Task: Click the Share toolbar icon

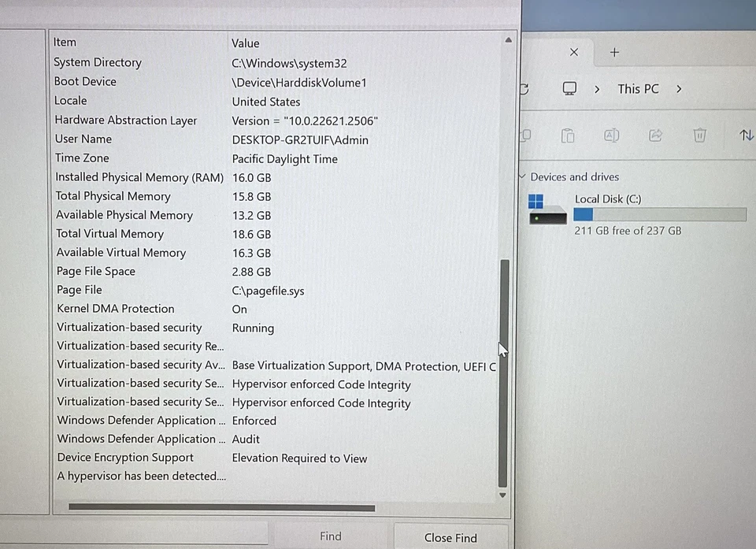Action: coord(655,135)
